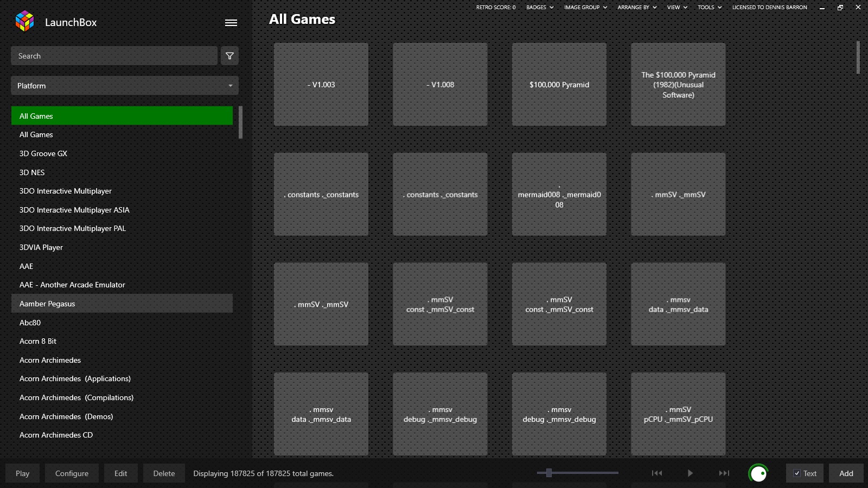Click the green circular status indicator

click(758, 473)
